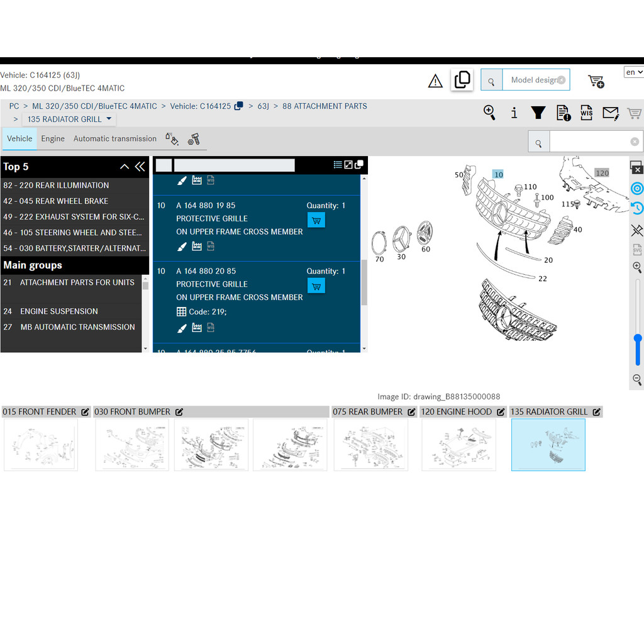Zoom in the drawing with magnifier plus

637,268
